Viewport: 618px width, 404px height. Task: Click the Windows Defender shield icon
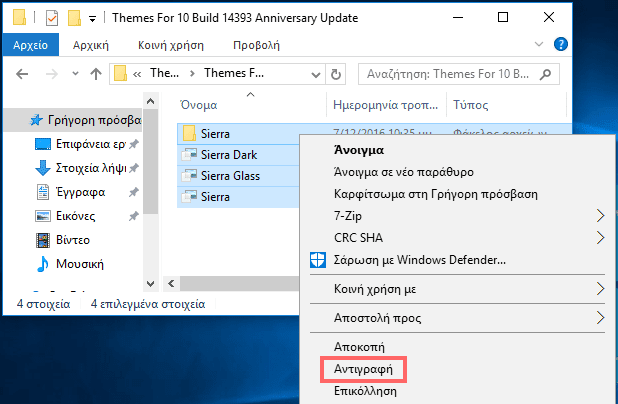316,260
